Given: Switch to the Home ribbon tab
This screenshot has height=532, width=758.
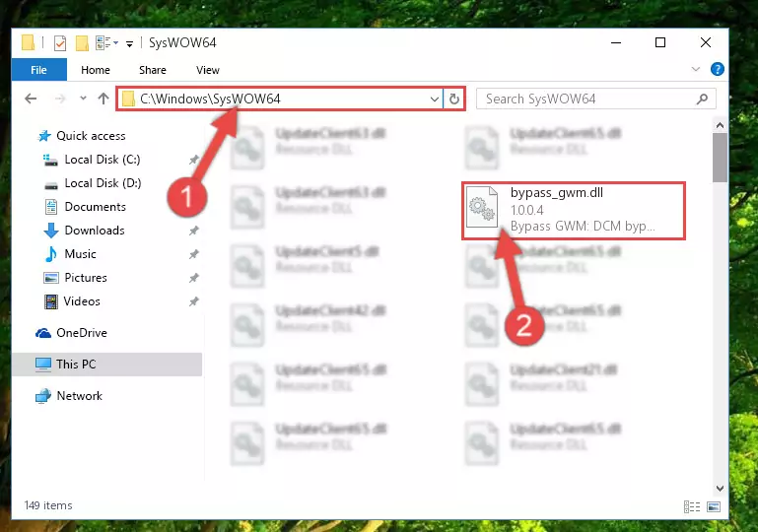Looking at the screenshot, I should tap(96, 70).
